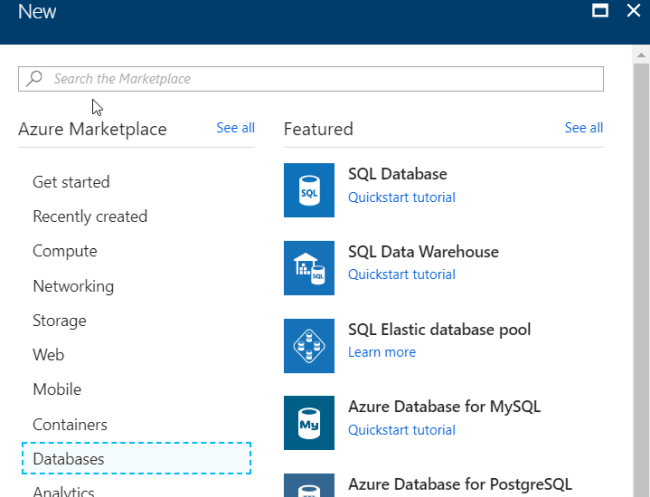650x497 pixels.
Task: Click the scrollbar up arrow
Action: pos(641,55)
